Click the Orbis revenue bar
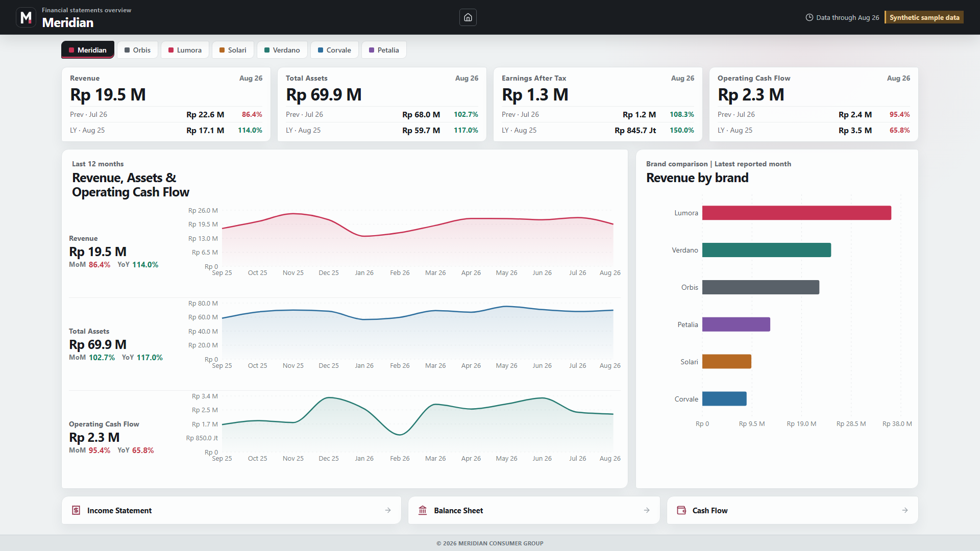 tap(761, 287)
